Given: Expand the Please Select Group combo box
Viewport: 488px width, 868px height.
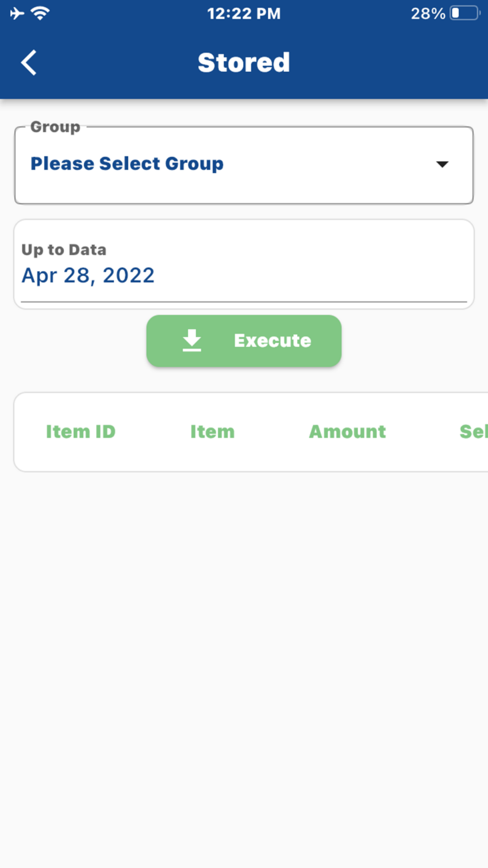Looking at the screenshot, I should pyautogui.click(x=244, y=165).
